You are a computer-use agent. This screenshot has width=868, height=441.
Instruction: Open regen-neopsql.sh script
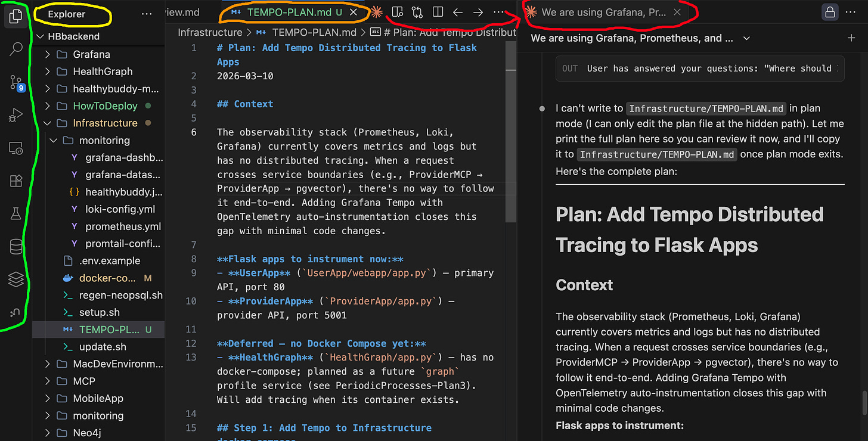121,295
